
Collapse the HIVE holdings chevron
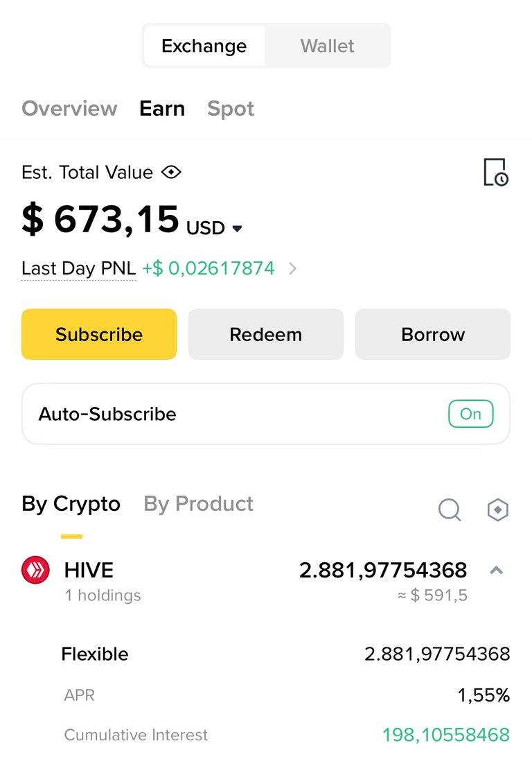pyautogui.click(x=496, y=571)
